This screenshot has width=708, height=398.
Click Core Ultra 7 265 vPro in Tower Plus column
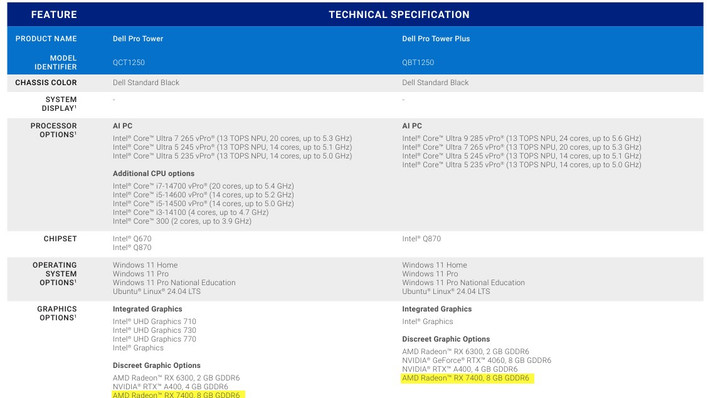522,147
